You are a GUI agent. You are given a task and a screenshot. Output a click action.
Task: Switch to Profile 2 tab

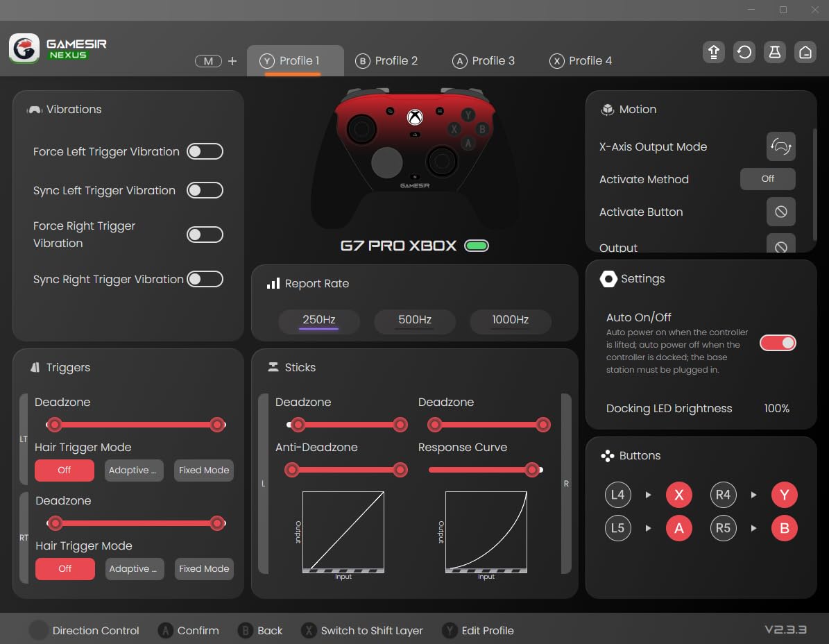pos(386,60)
